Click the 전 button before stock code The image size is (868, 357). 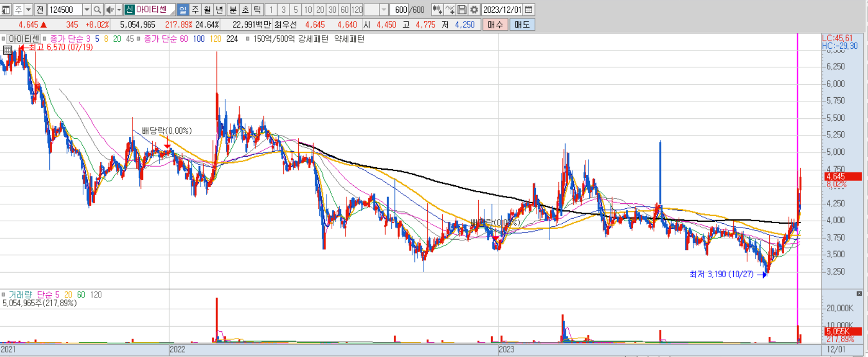click(x=40, y=9)
